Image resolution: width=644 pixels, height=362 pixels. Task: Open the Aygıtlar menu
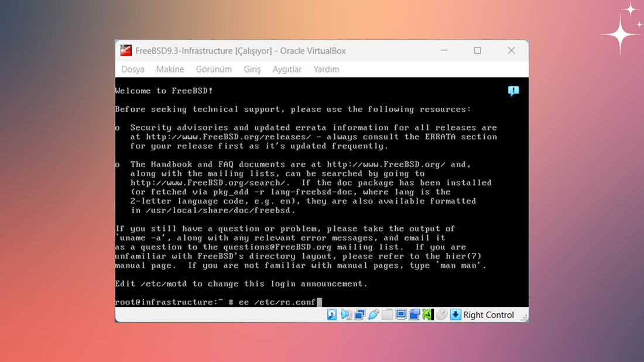pyautogui.click(x=287, y=69)
